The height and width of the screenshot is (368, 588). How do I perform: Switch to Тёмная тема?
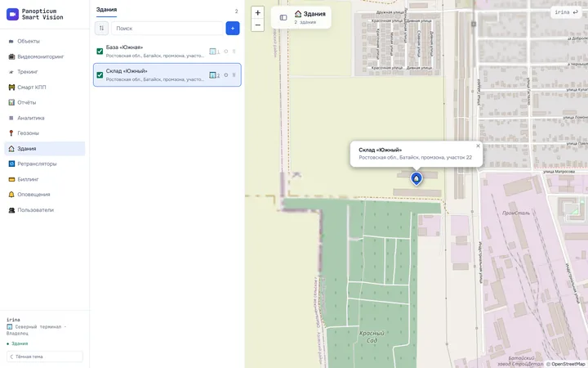pos(45,357)
